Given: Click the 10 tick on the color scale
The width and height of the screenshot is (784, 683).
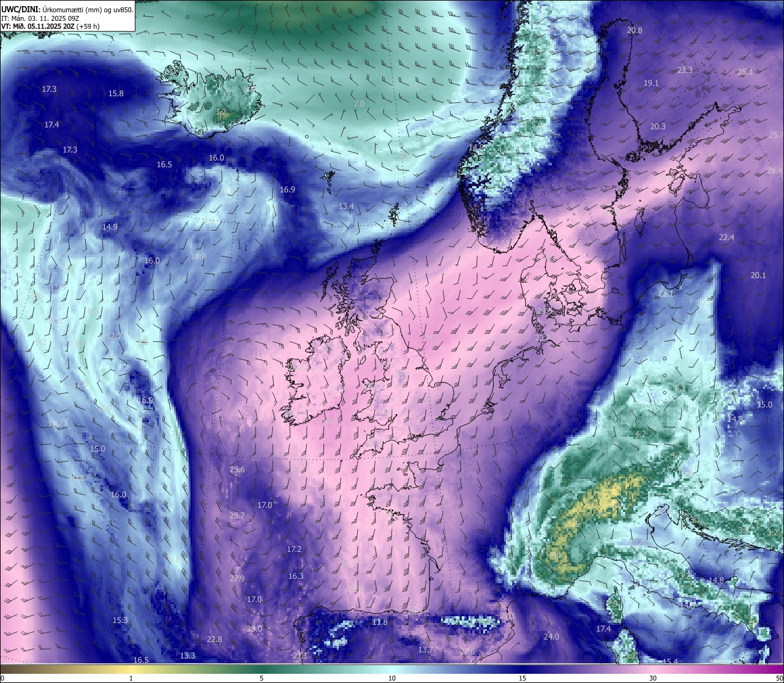Looking at the screenshot, I should [392, 678].
